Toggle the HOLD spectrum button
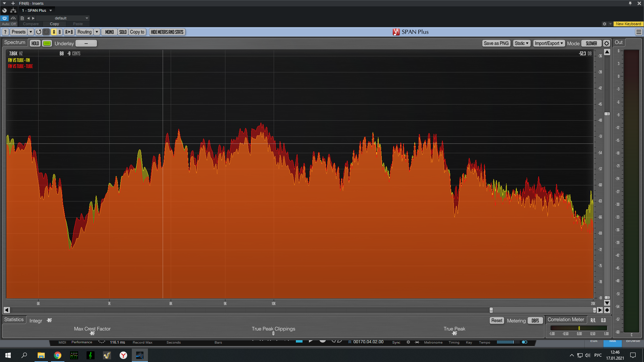The width and height of the screenshot is (644, 362). (35, 43)
